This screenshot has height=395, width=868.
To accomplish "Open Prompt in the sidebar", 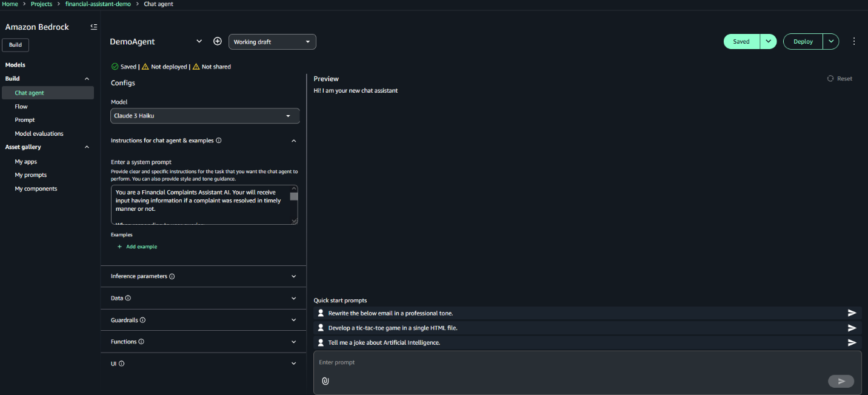I will 25,120.
